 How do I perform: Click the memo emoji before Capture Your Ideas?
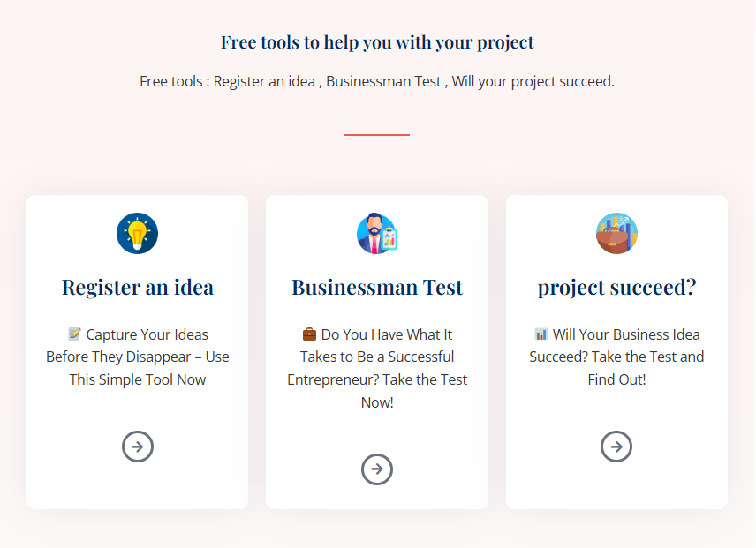point(74,334)
